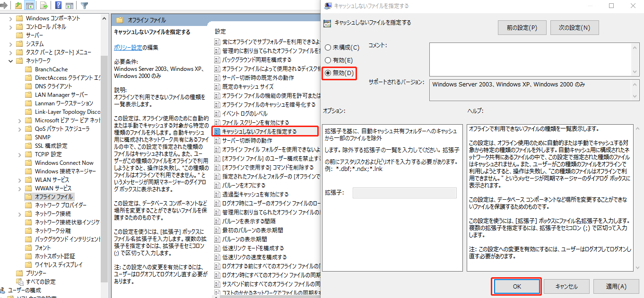Click the up-one-level folder toolbar icon
The width and height of the screenshot is (644, 298).
[17, 6]
